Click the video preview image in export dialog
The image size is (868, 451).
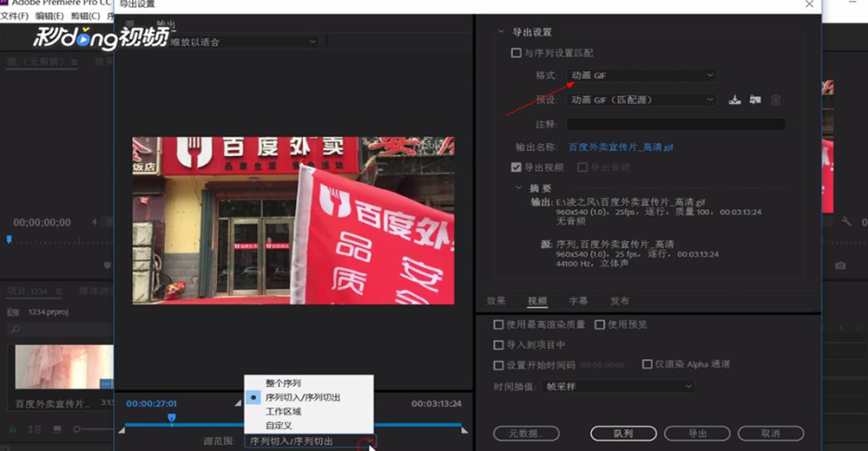click(293, 221)
